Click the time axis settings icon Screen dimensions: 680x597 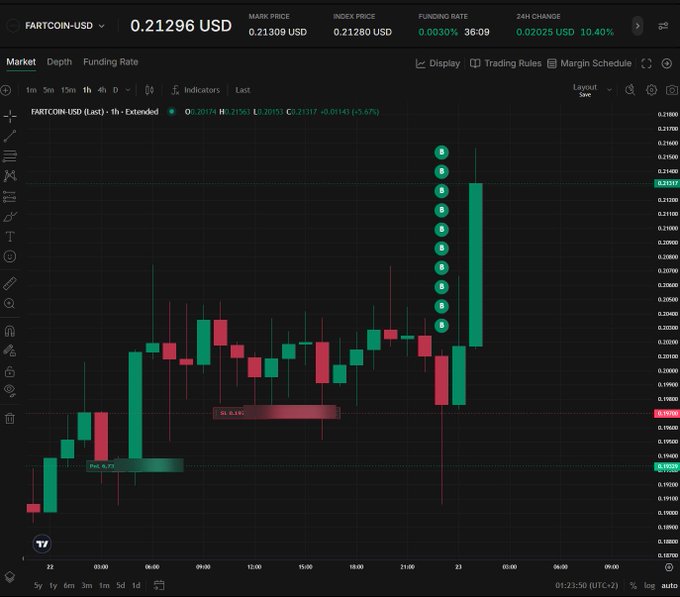(669, 567)
